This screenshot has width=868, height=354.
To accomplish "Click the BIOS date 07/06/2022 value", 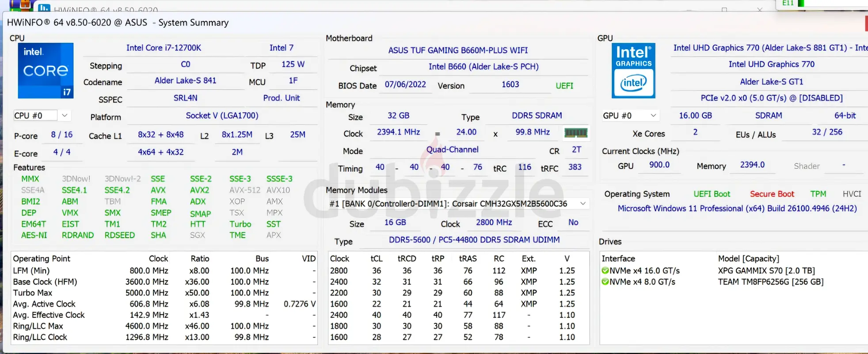I will point(405,85).
